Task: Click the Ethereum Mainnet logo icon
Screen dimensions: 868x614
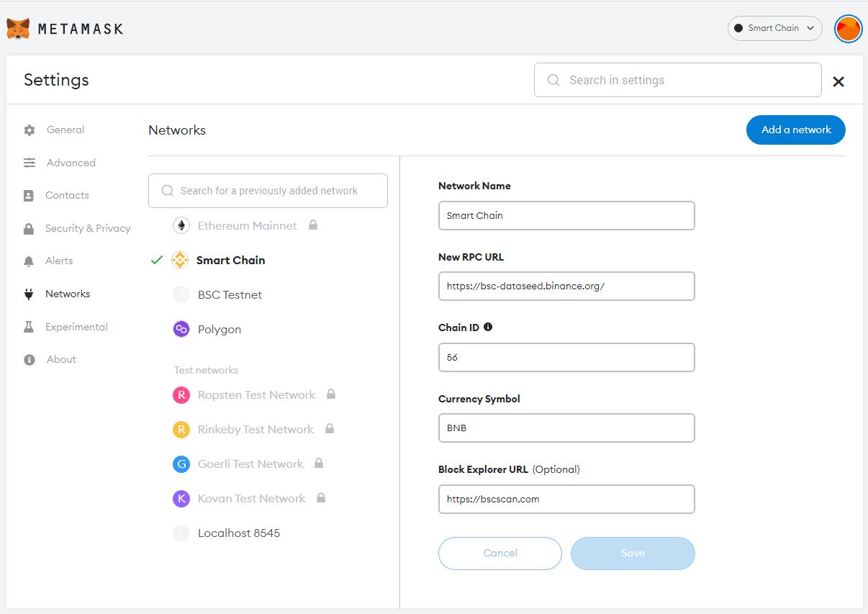Action: coord(181,225)
